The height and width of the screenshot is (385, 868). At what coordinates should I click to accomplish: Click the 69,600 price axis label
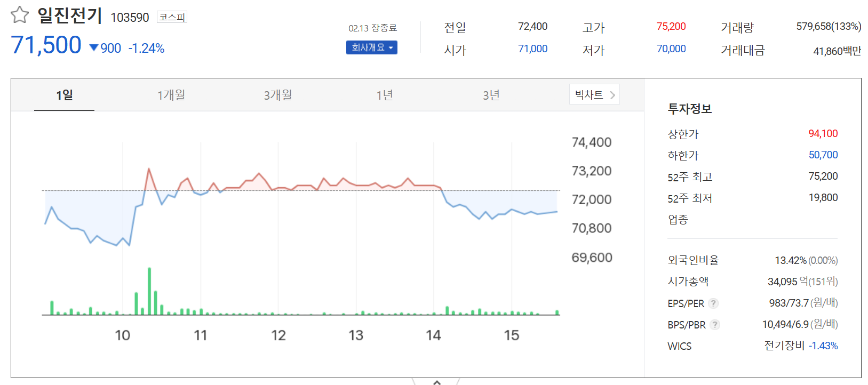click(592, 258)
